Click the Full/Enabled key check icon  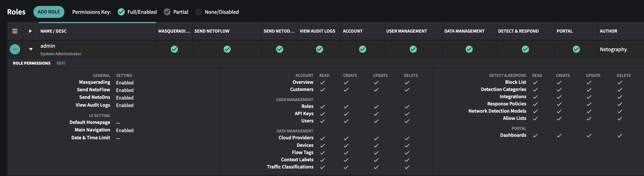pos(121,12)
